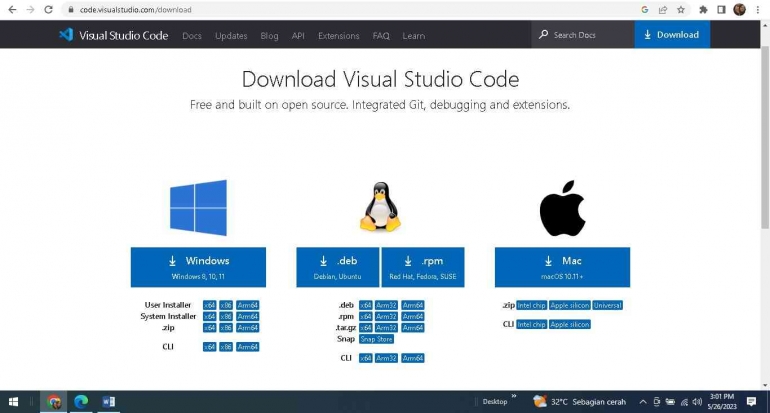The image size is (770, 413).
Task: Expand the Desktop toolbar chevron
Action: coord(514,396)
